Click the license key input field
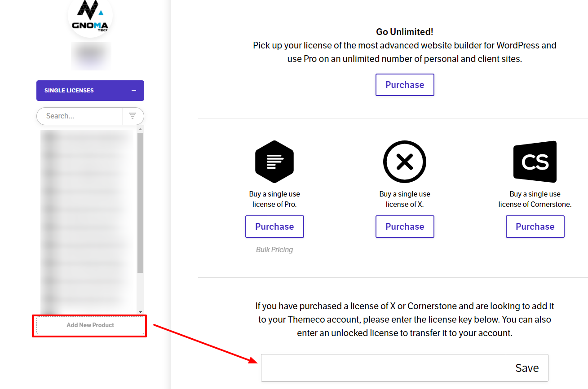This screenshot has height=389, width=588. point(384,368)
